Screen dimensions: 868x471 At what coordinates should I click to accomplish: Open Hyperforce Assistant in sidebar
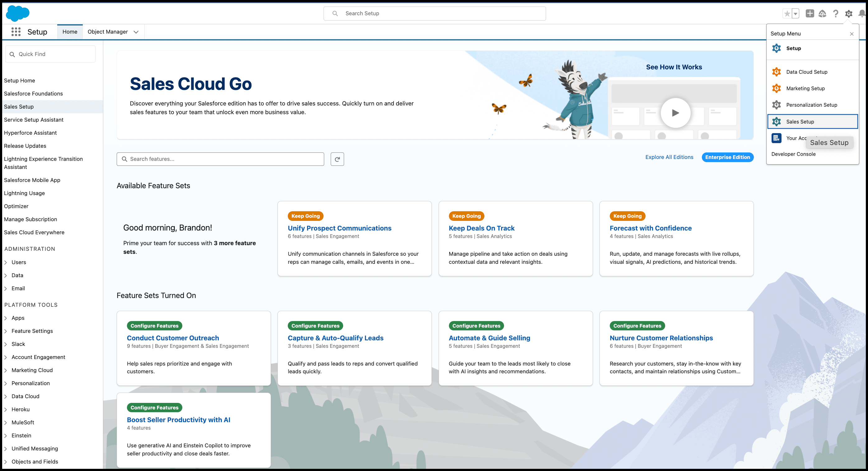pos(30,133)
